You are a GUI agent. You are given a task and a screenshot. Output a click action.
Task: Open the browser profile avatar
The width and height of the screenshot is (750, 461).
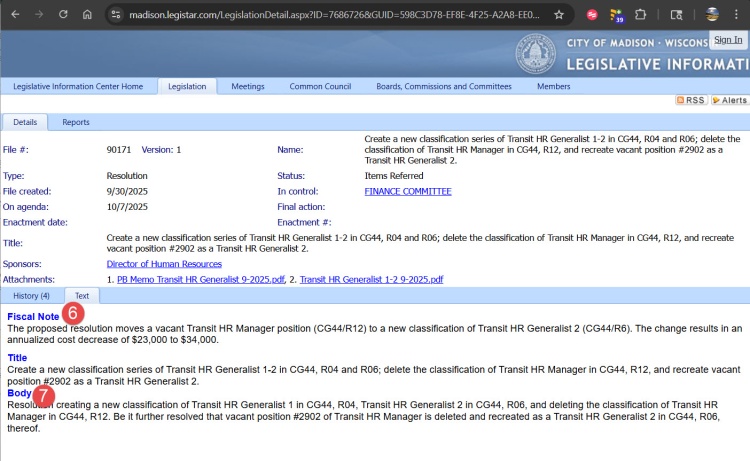pyautogui.click(x=712, y=15)
